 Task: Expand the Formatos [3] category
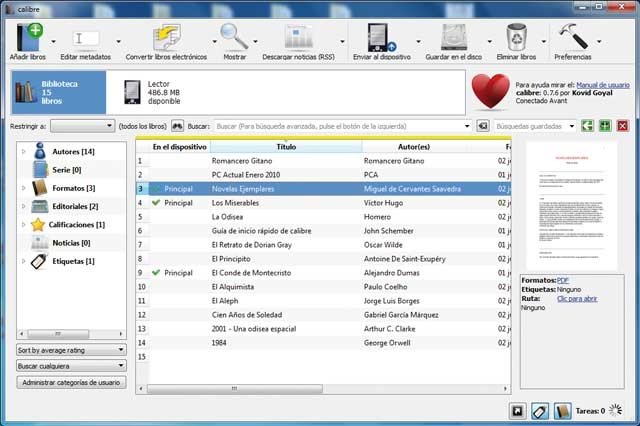coord(23,188)
